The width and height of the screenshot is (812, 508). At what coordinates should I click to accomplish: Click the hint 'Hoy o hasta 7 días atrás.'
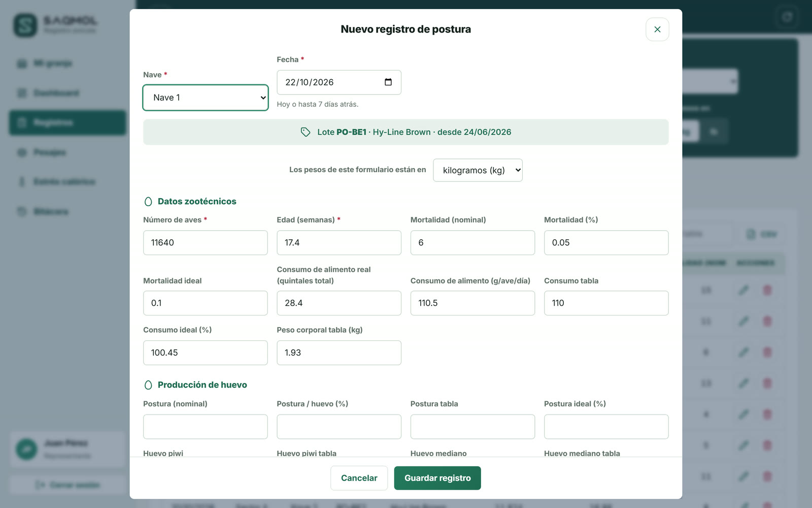pyautogui.click(x=318, y=104)
